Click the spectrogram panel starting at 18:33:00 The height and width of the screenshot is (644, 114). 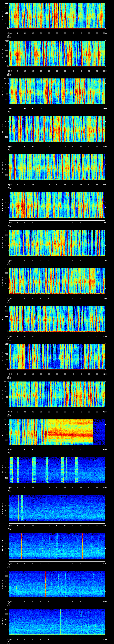(x=57, y=91)
